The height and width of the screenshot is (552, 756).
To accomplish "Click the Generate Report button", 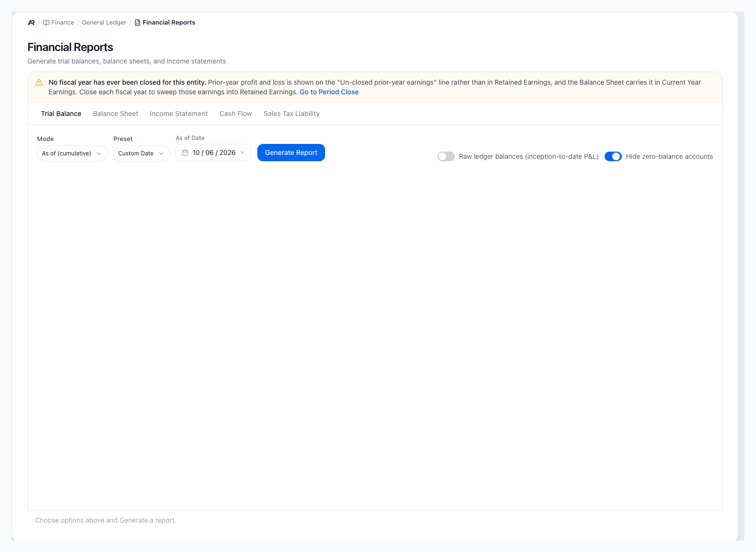I will (x=291, y=153).
